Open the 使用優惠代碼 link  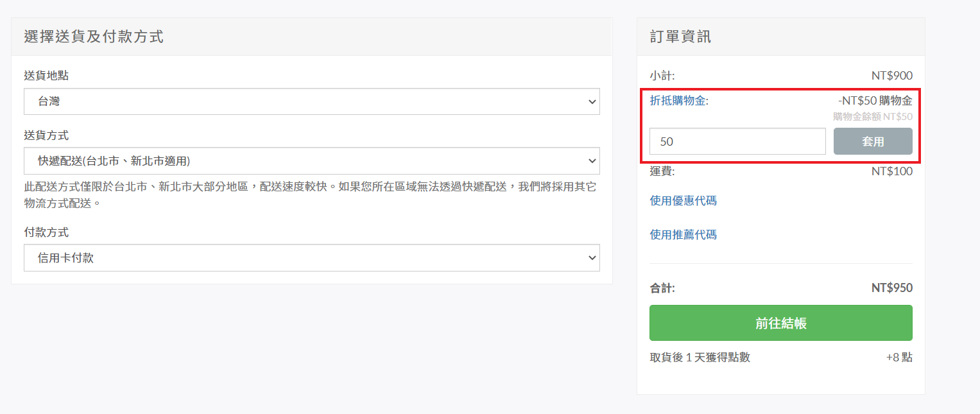pos(683,201)
